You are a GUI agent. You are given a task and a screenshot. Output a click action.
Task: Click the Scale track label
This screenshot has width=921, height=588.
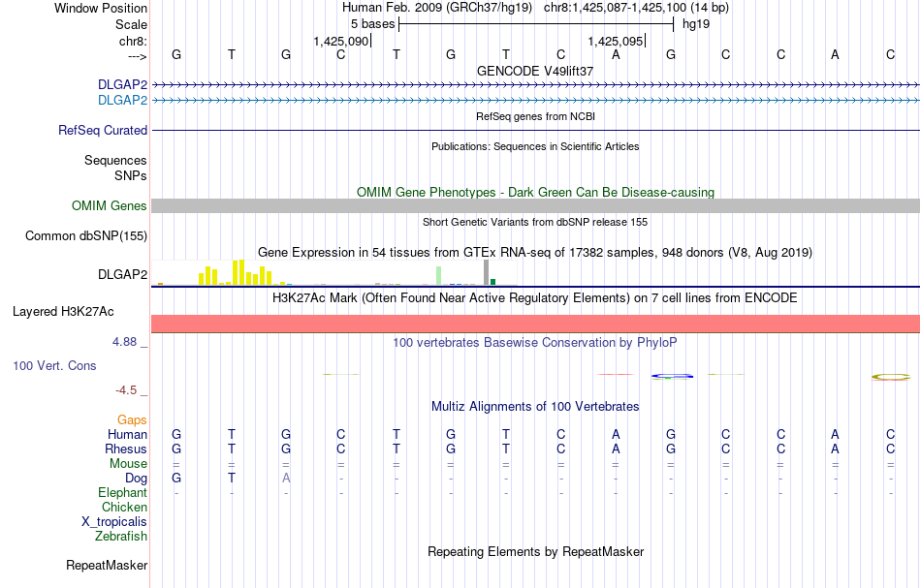131,24
